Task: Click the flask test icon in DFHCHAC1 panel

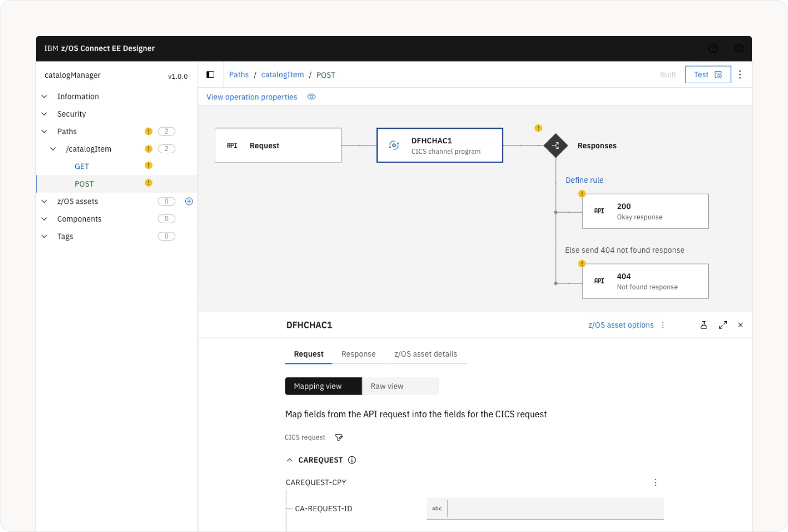Action: [704, 325]
